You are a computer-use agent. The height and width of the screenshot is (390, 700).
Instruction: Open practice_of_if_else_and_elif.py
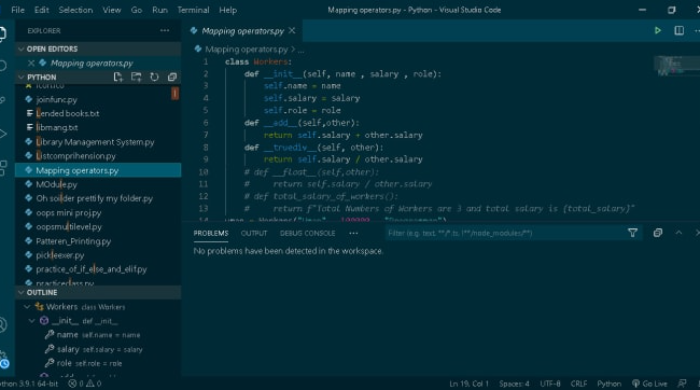coord(98,269)
